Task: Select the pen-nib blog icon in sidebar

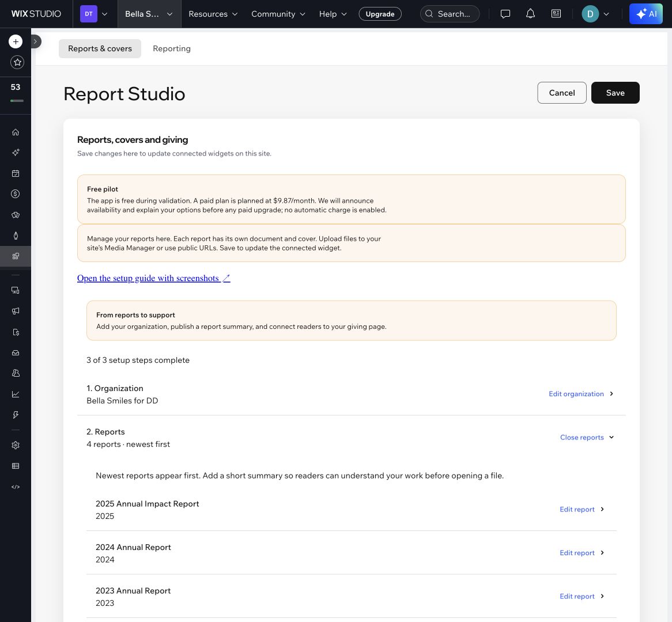Action: [x=16, y=236]
